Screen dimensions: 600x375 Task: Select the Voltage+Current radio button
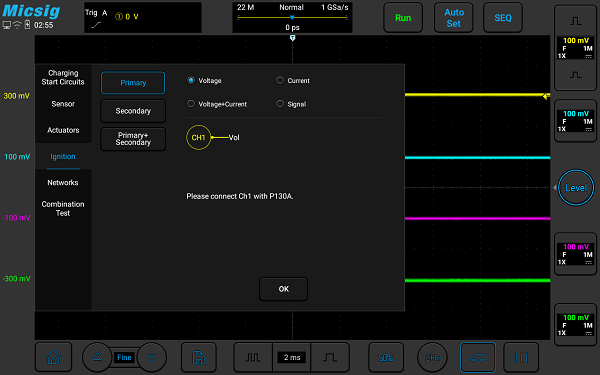tap(191, 104)
